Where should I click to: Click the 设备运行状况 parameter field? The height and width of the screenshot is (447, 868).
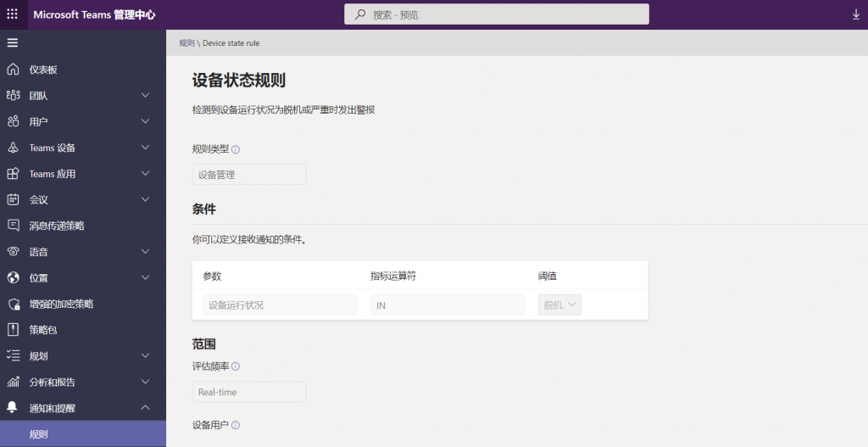pos(280,305)
